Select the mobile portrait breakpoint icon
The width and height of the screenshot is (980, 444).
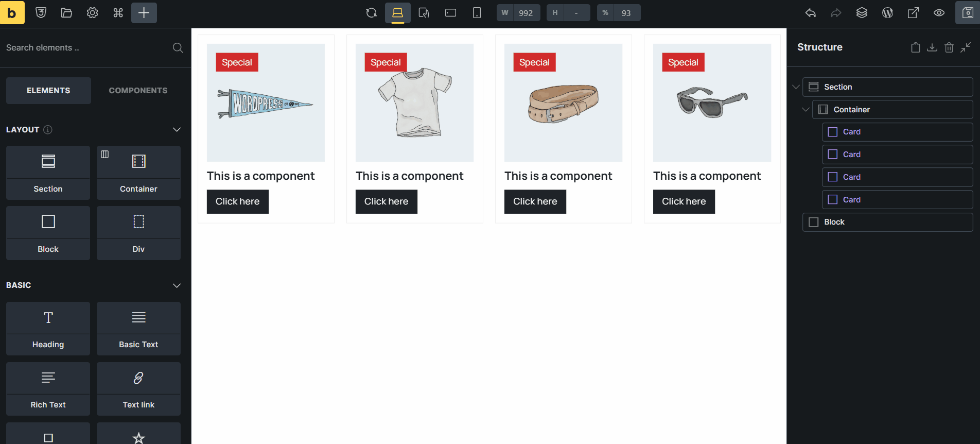coord(477,13)
